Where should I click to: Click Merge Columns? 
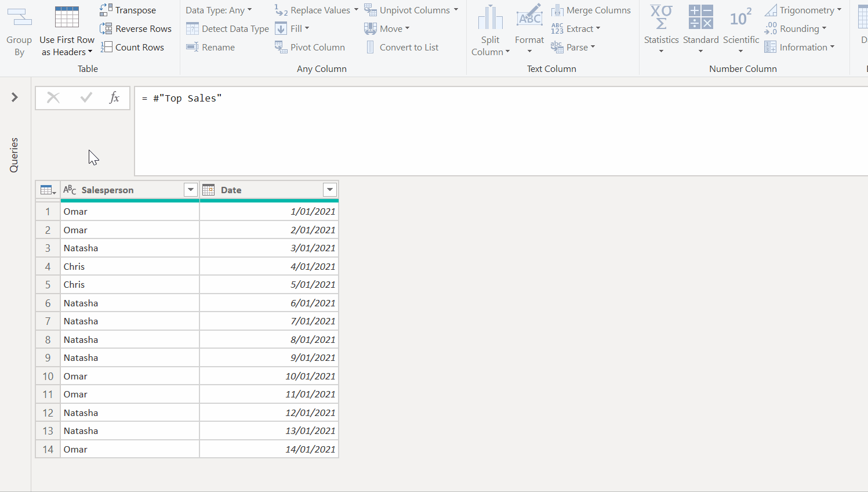[x=591, y=10]
